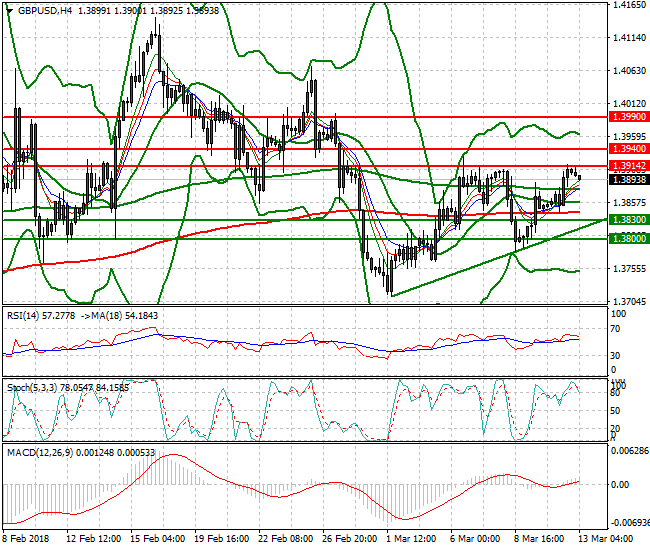This screenshot has width=650, height=550.
Task: Click the triangle icon beside GBPUSD,H4 title
Action: coord(6,10)
